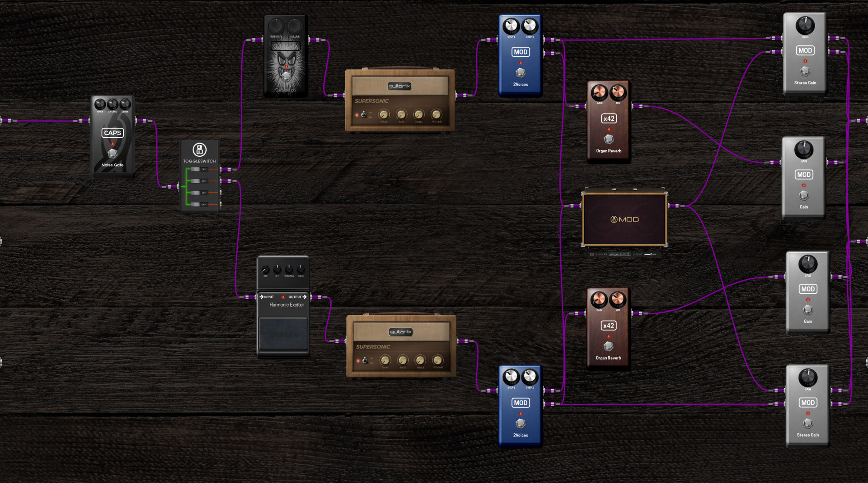
Task: Toggle the lower Stereo Gain footswitch
Action: coord(808,423)
